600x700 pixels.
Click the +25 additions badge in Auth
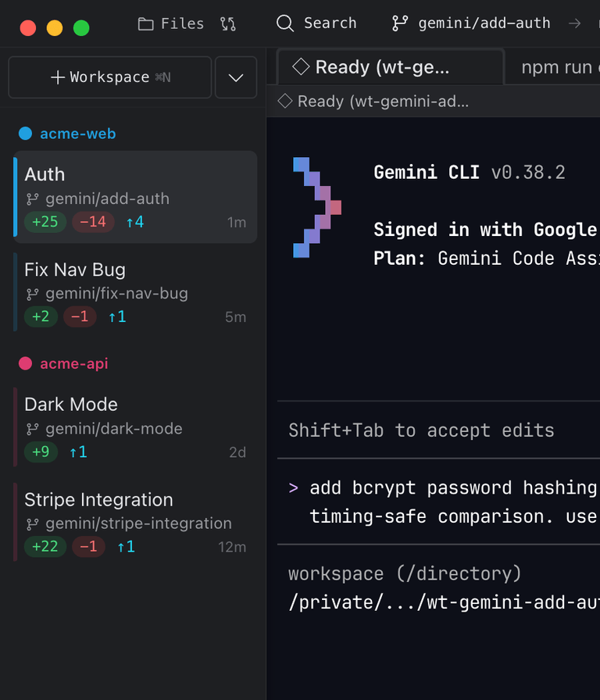tap(45, 222)
